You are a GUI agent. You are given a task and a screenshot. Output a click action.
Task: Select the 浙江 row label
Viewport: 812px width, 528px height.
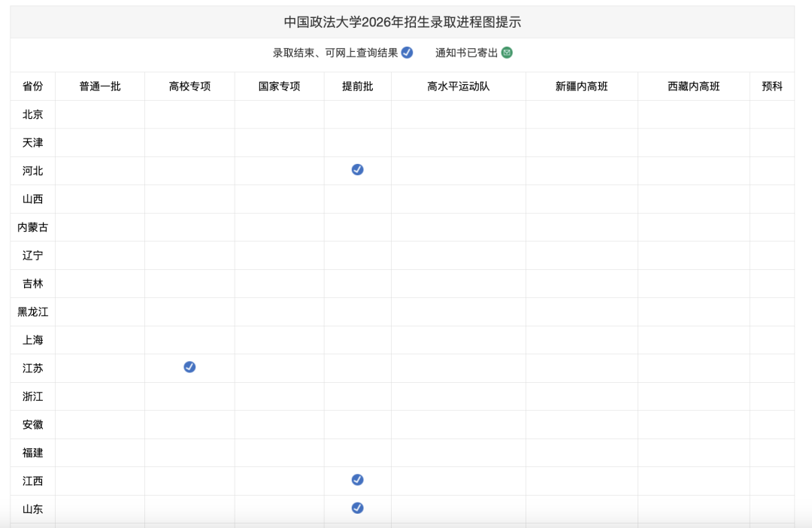point(32,396)
